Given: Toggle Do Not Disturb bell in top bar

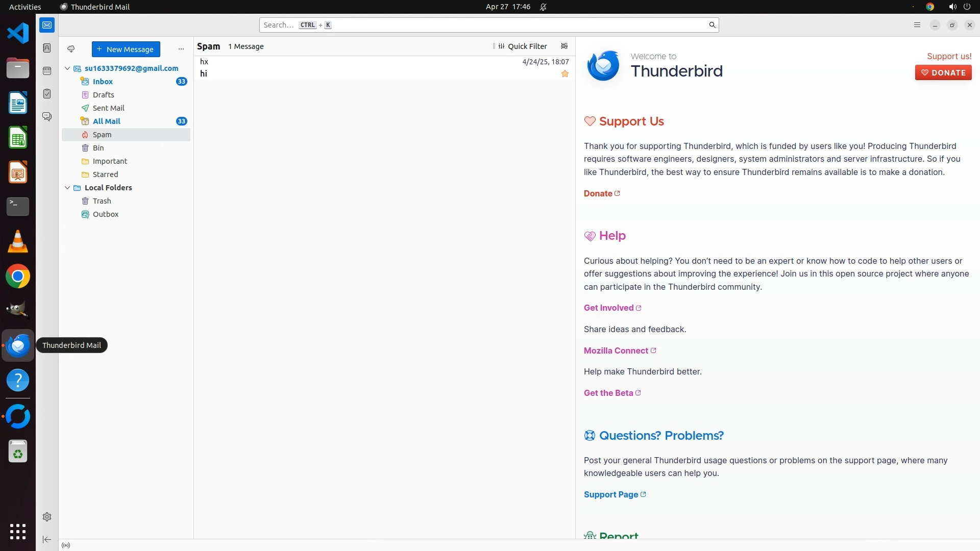Looking at the screenshot, I should click(x=543, y=7).
